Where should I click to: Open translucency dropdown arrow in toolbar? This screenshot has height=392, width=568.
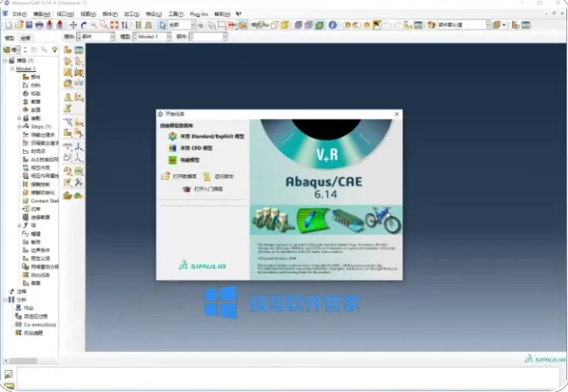(504, 25)
